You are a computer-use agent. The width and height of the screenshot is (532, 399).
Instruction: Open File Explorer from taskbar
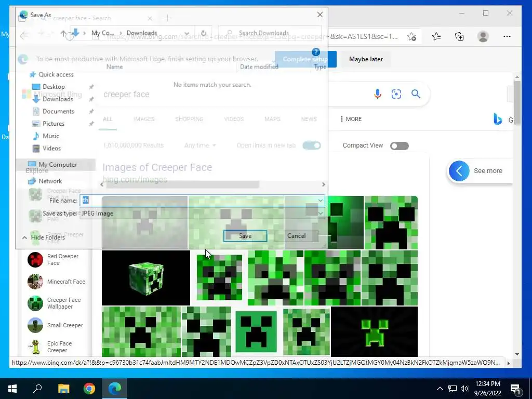tap(63, 389)
